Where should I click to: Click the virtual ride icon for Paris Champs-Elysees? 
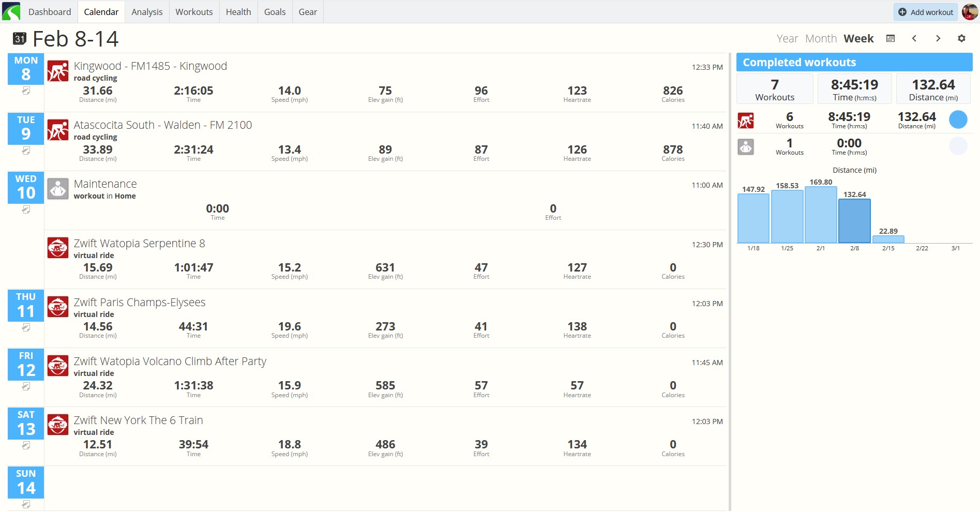[x=58, y=307]
